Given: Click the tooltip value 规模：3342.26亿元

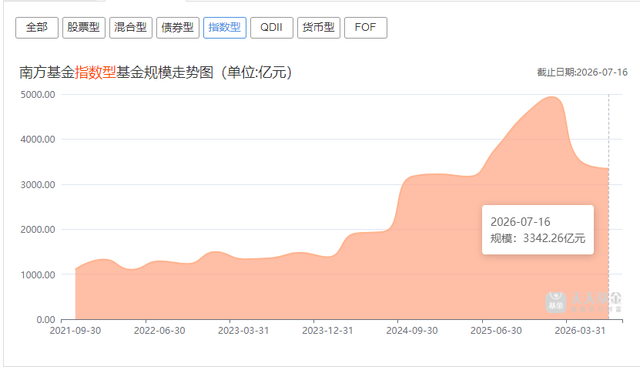Looking at the screenshot, I should click(538, 238).
